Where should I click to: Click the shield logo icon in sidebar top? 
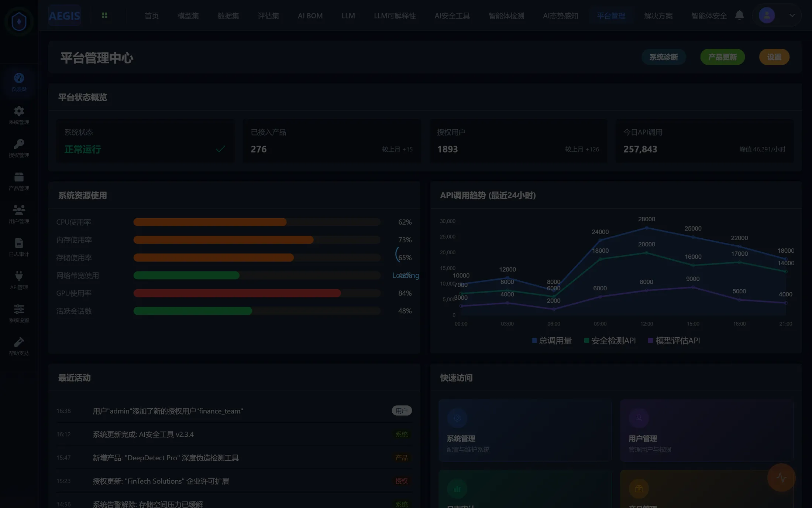(19, 21)
